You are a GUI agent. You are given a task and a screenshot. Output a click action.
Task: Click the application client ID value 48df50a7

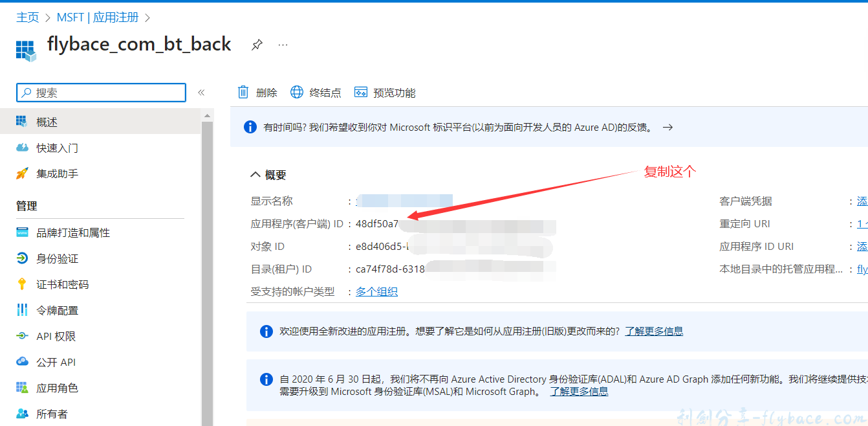coord(377,224)
